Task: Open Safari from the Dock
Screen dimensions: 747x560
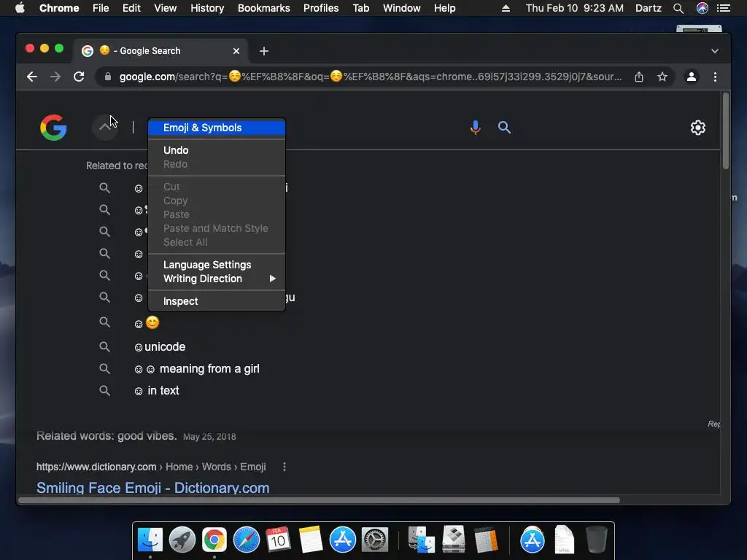Action: tap(247, 540)
